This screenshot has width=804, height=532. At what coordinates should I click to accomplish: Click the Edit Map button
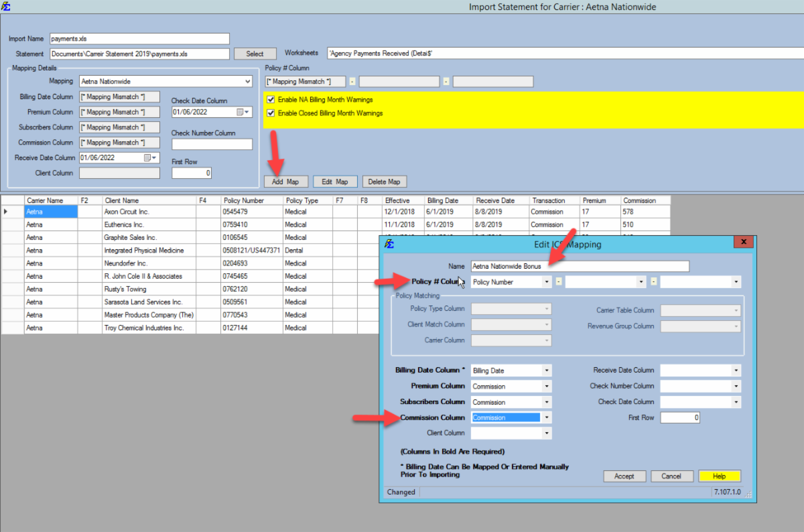pyautogui.click(x=334, y=182)
